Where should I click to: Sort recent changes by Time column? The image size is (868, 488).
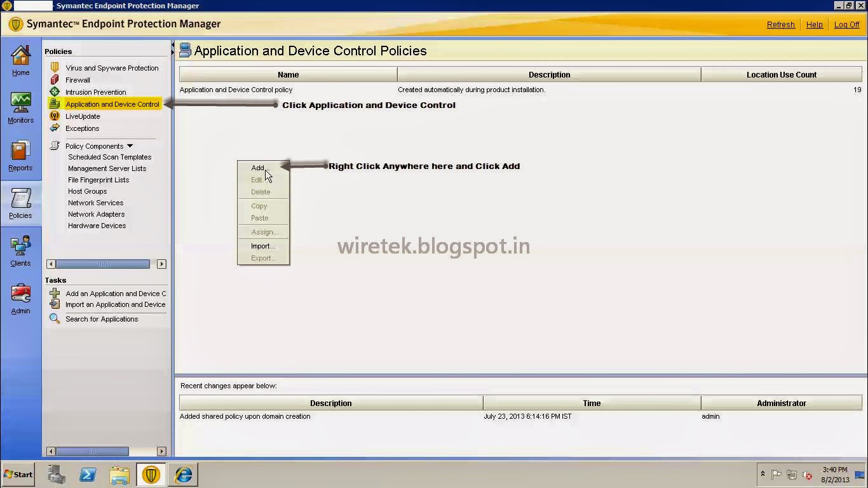592,403
